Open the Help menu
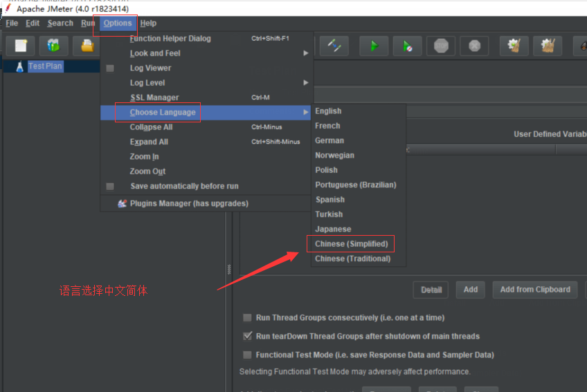The height and width of the screenshot is (392, 587). (x=148, y=24)
